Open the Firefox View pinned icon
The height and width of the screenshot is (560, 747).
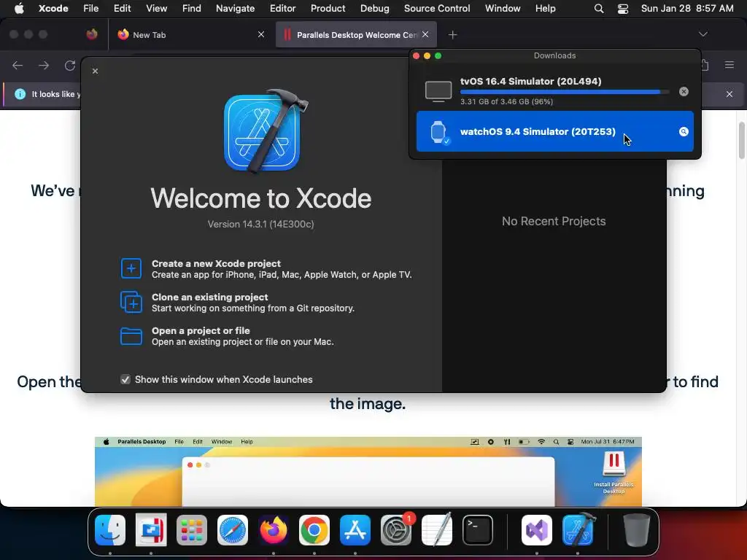click(x=92, y=34)
